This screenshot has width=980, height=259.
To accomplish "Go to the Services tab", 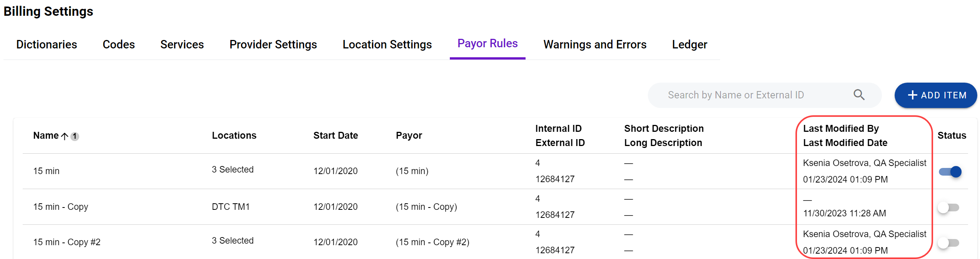I will [182, 45].
